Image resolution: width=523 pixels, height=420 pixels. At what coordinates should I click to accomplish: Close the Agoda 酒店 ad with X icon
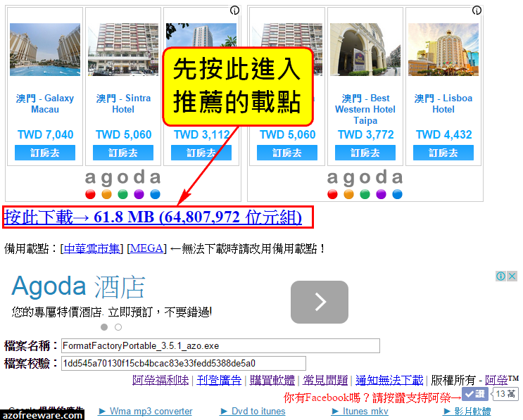pos(512,276)
